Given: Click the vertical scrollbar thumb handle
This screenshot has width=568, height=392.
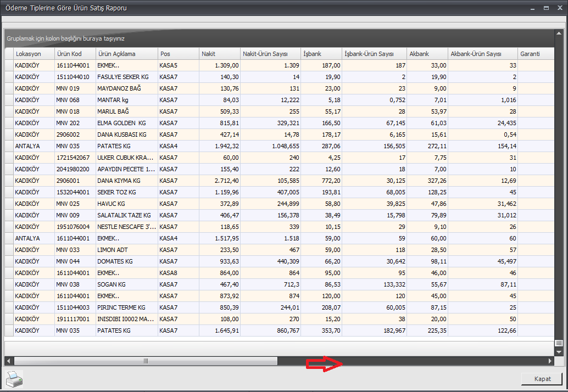Looking at the screenshot, I should click(x=559, y=343).
